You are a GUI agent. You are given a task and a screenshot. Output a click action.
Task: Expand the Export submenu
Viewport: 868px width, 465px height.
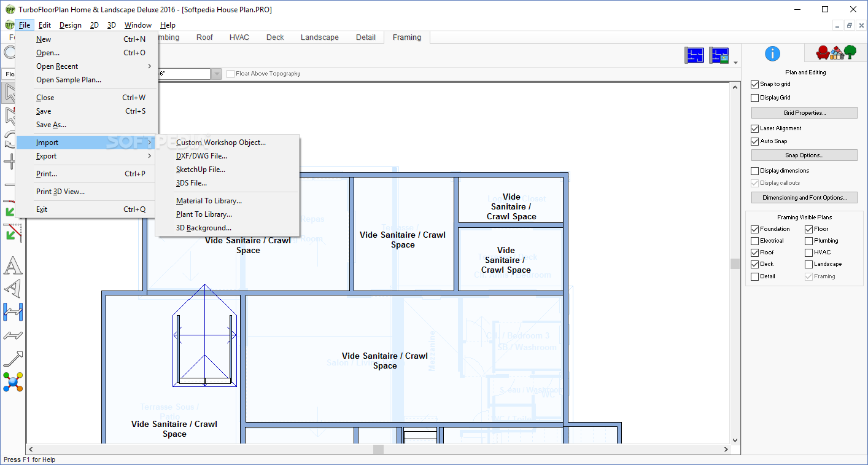(x=87, y=156)
